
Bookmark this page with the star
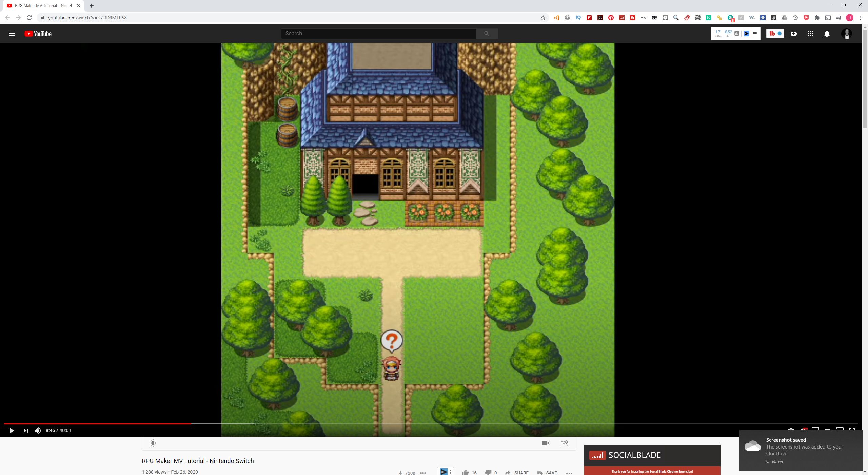[x=543, y=18]
